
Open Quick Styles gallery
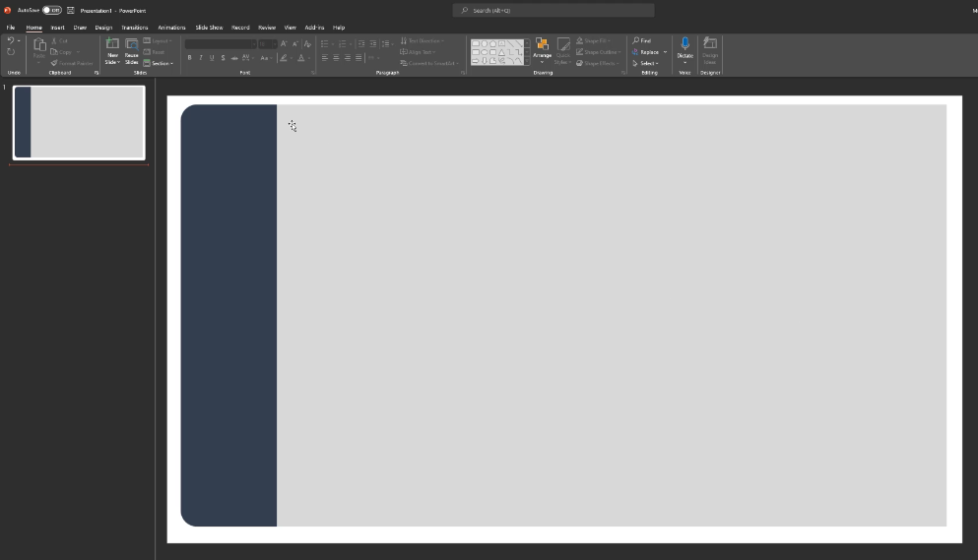point(563,50)
